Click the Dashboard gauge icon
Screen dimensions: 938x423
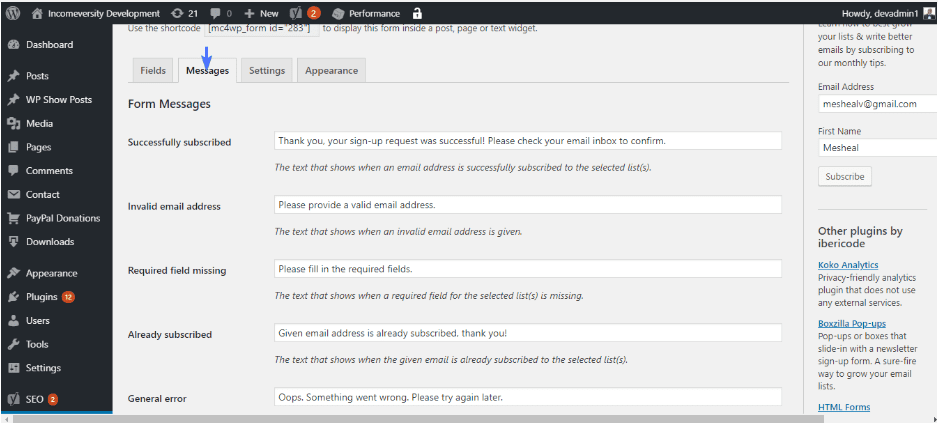click(14, 45)
